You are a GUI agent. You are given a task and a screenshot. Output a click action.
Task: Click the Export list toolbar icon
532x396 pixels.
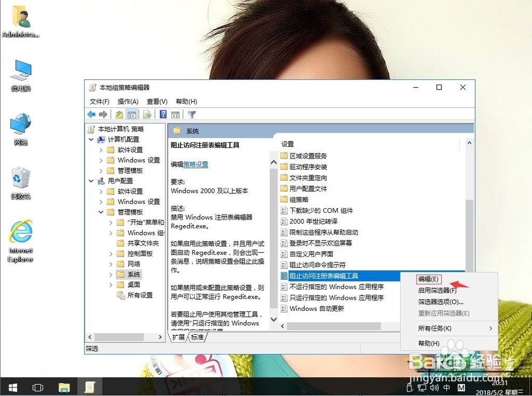[147, 114]
